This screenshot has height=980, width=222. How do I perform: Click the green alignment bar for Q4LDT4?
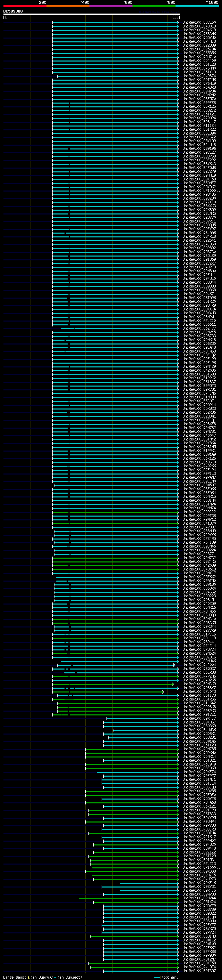pyautogui.click(x=134, y=967)
